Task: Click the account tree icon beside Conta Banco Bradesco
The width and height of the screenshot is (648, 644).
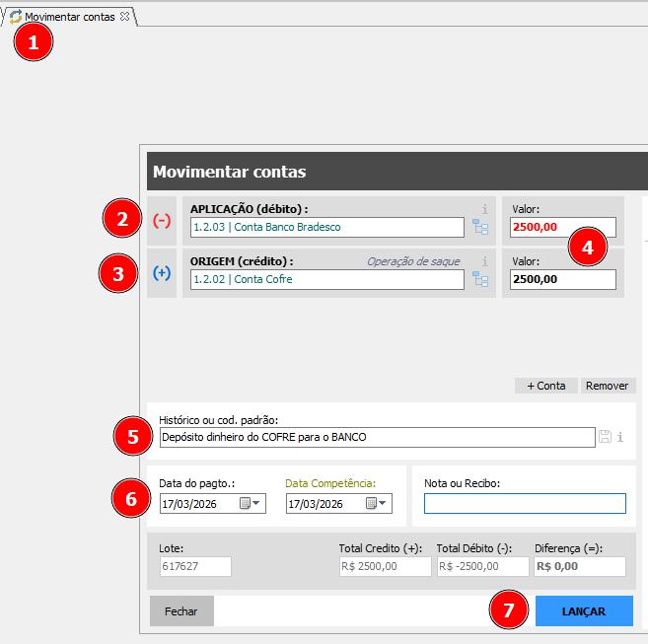Action: coord(480,228)
